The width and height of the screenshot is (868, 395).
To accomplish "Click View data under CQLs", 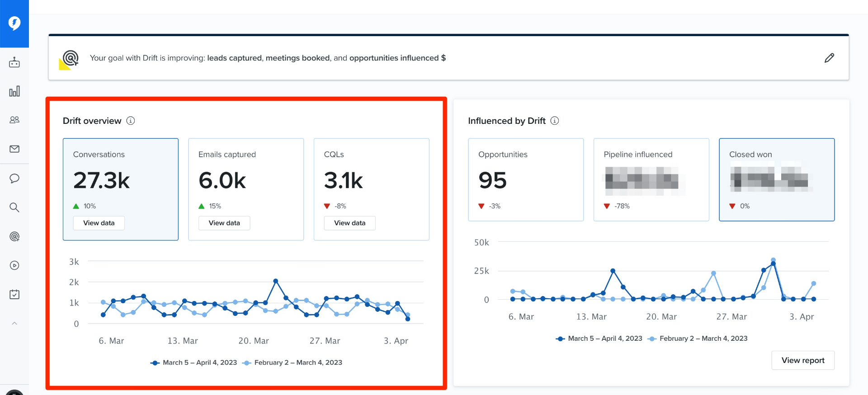I will (349, 223).
